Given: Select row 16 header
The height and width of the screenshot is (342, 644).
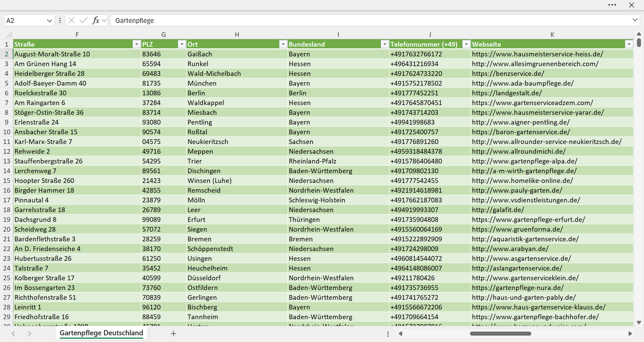Looking at the screenshot, I should [6, 191].
